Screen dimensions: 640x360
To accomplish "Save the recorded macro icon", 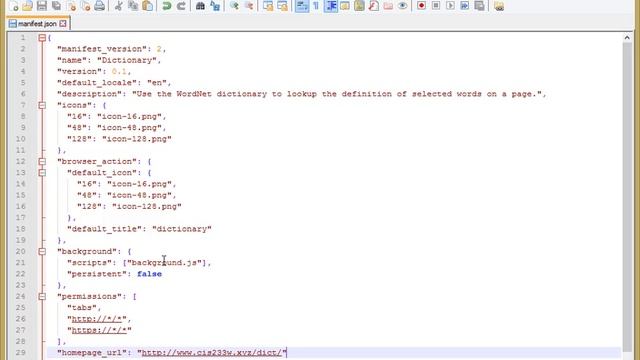I will [480, 6].
